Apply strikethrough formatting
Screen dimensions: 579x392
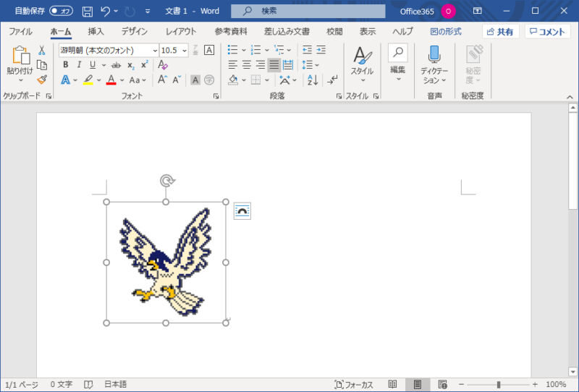click(116, 65)
